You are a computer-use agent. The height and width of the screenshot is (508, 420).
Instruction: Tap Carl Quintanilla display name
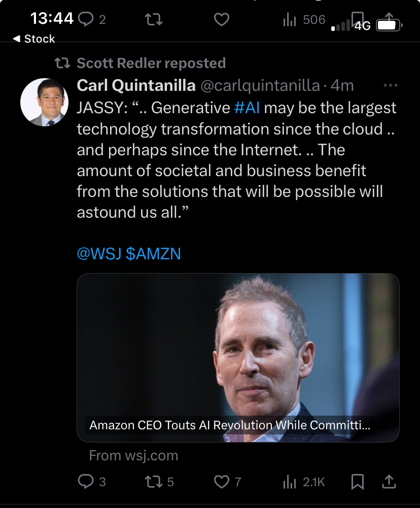coord(136,86)
